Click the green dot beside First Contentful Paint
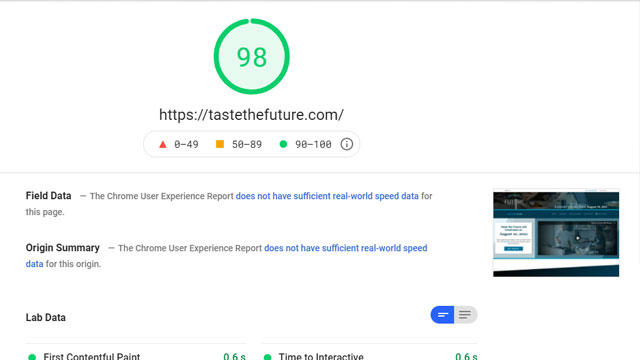 (x=32, y=357)
